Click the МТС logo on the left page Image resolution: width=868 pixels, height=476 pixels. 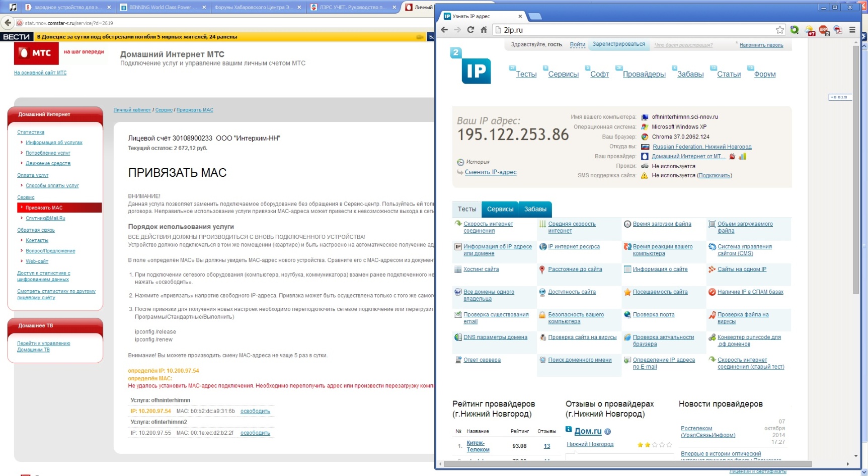click(36, 53)
